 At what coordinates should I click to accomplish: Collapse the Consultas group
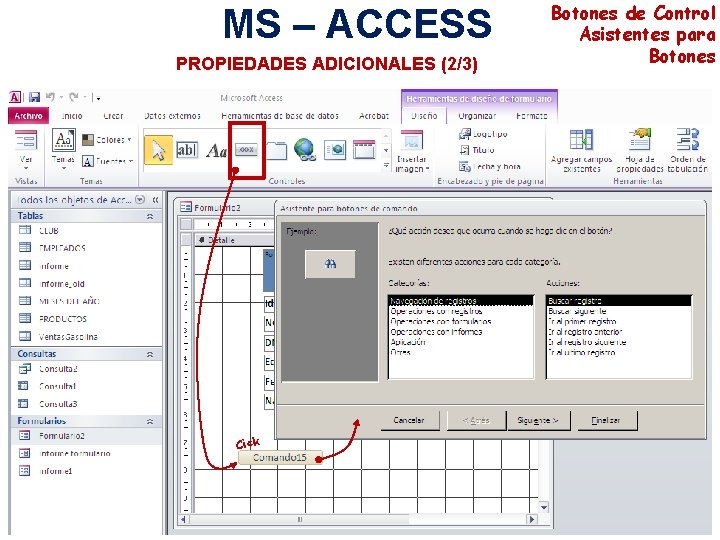point(150,354)
